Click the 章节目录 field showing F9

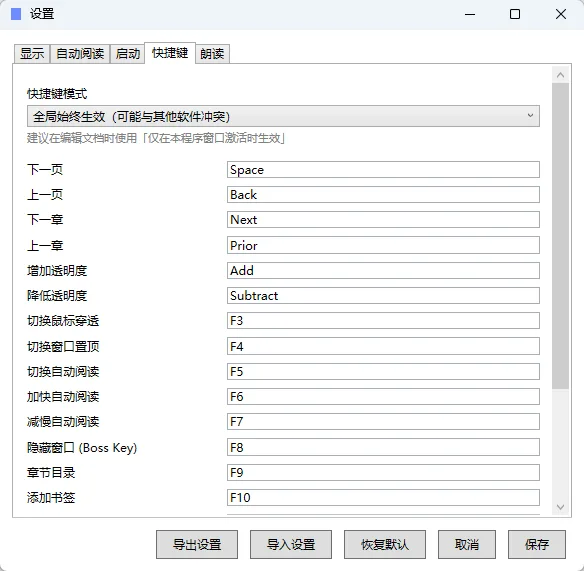[383, 473]
